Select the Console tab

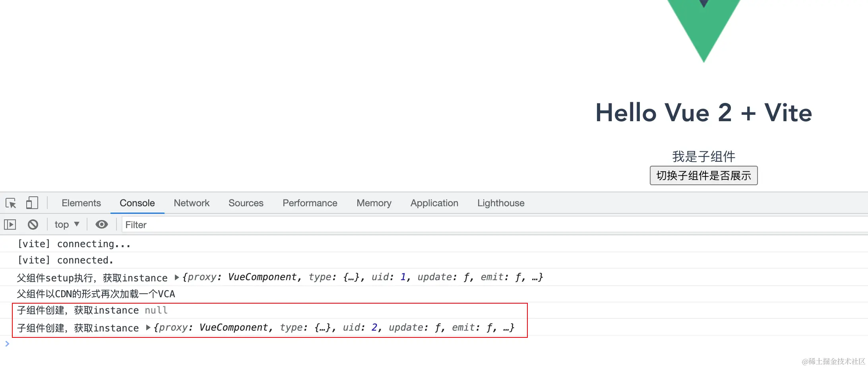coord(137,203)
